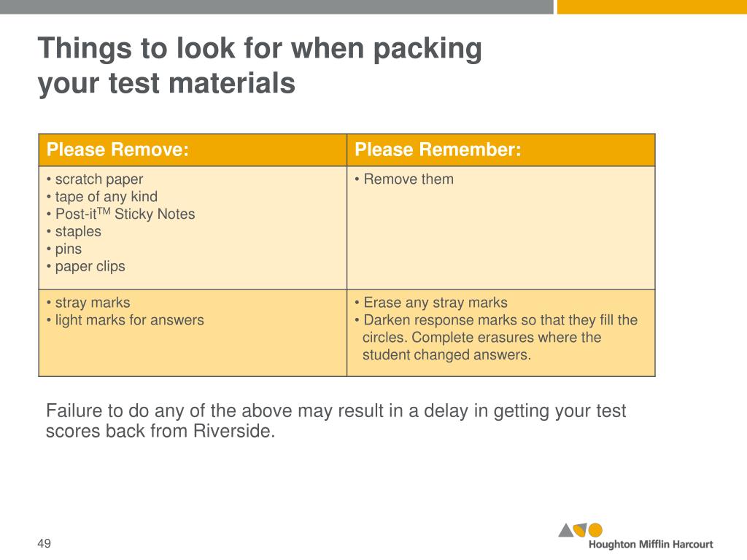Click the Houghton Mifflin Harcourt text
This screenshot has width=747, height=560.
(651, 544)
